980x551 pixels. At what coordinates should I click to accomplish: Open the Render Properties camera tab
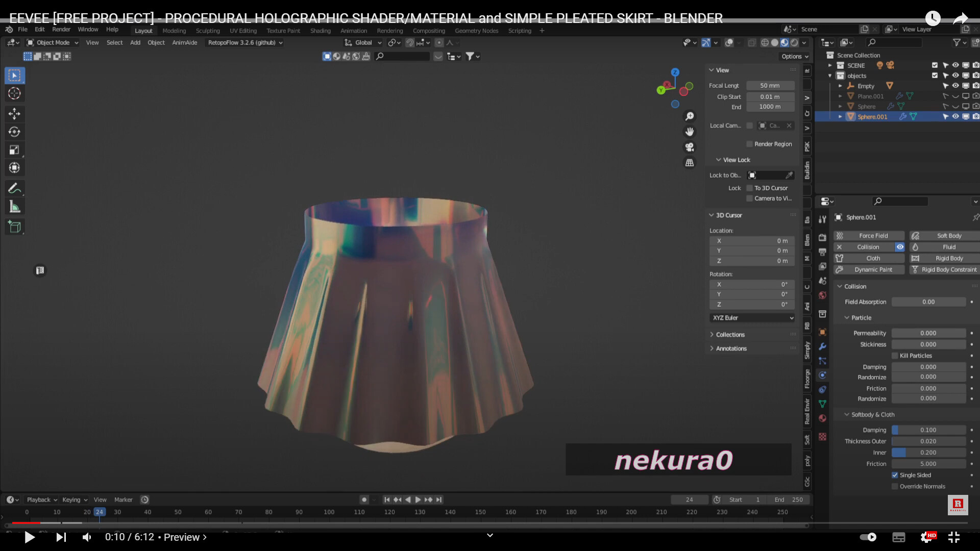click(822, 236)
